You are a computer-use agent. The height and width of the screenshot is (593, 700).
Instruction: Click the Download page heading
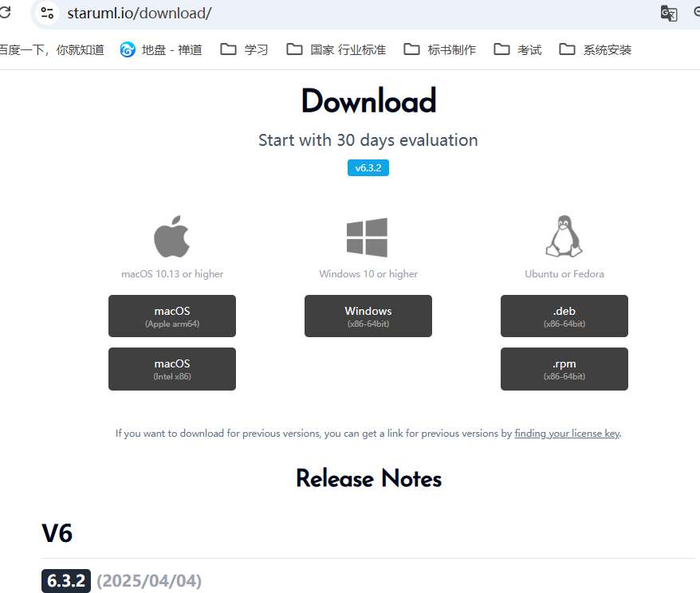pyautogui.click(x=368, y=101)
